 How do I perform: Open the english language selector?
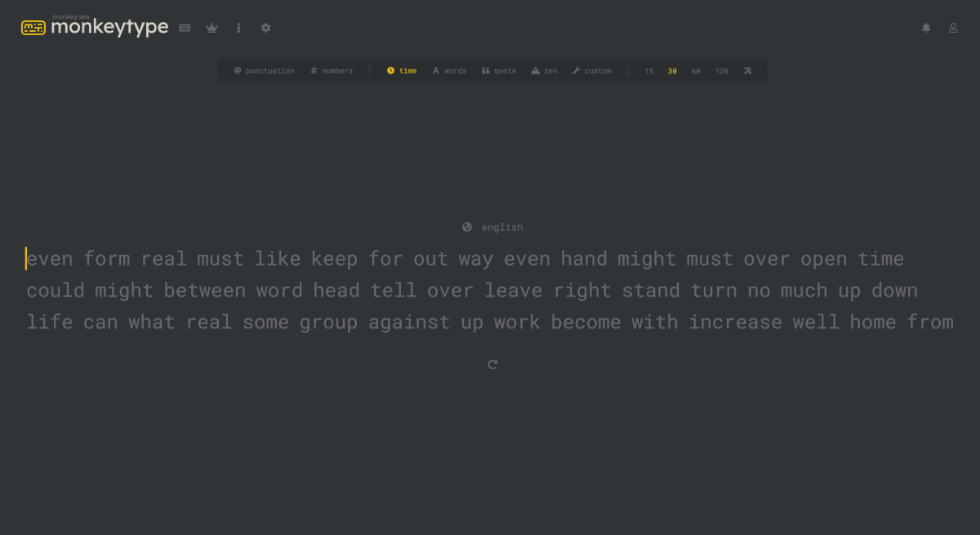pyautogui.click(x=492, y=227)
